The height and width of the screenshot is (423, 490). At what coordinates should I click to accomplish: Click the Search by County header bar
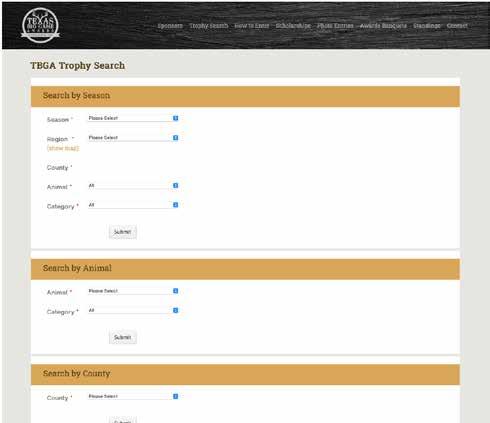tap(245, 374)
